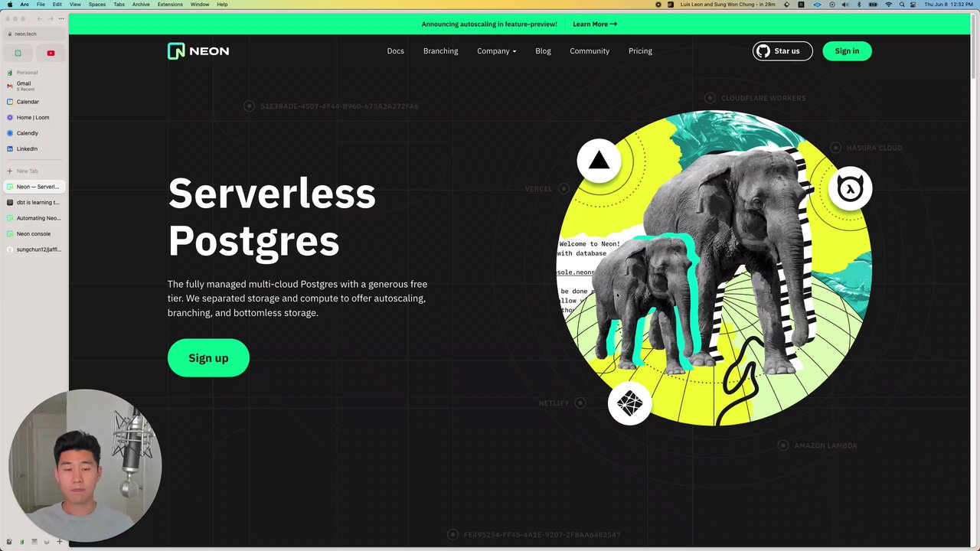Viewport: 980px width, 551px height.
Task: Open the Tabs menu
Action: tap(119, 5)
